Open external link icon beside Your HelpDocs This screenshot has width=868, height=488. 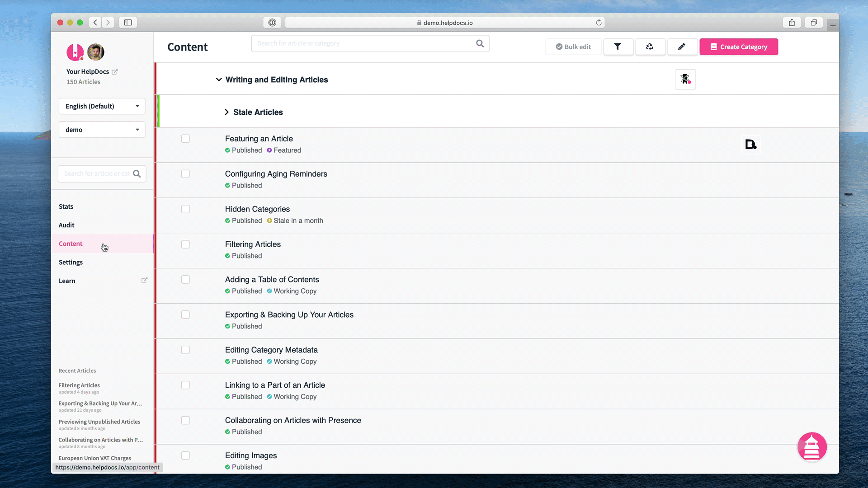pos(115,72)
